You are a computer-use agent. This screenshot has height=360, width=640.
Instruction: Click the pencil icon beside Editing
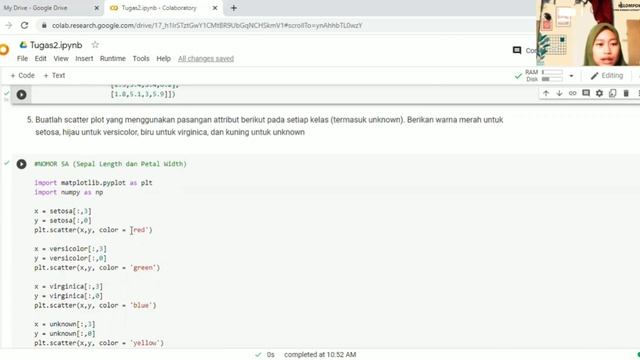[x=594, y=76]
